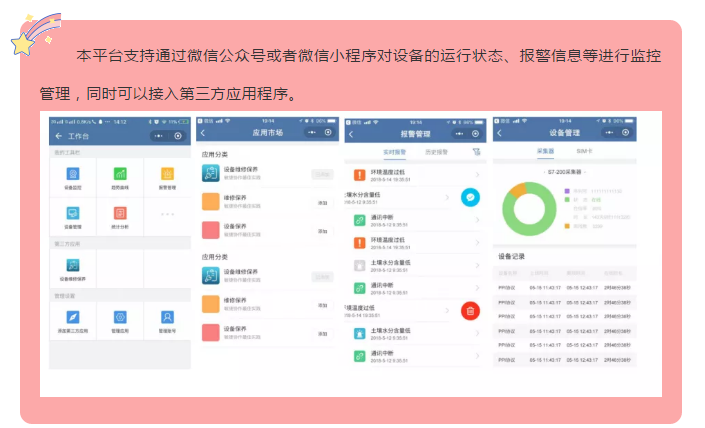
Task: Tap the circle close icon in the 工作台 header
Action: [x=178, y=136]
